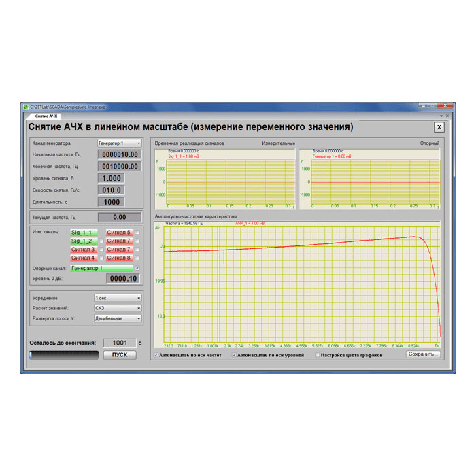Click the Конечная частота field 0010000.00

(120, 167)
